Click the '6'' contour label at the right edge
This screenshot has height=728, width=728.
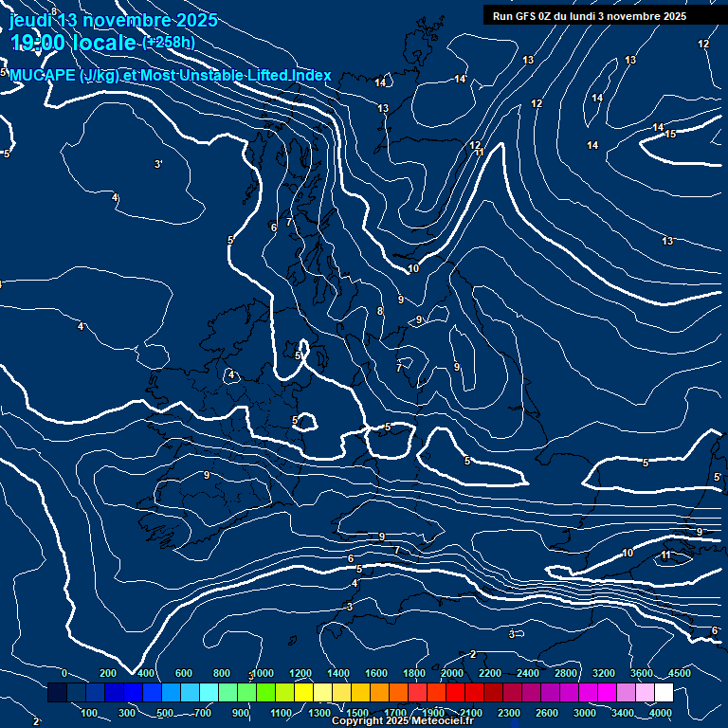715,630
